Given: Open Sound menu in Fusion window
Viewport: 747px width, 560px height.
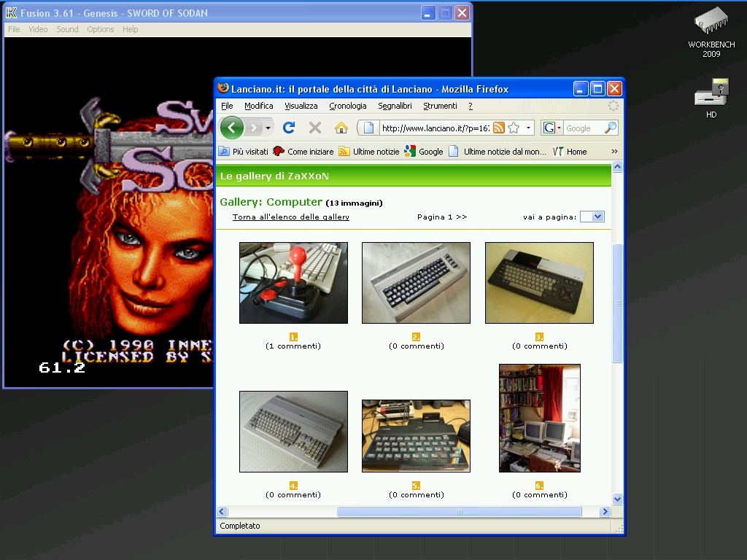Looking at the screenshot, I should (67, 29).
